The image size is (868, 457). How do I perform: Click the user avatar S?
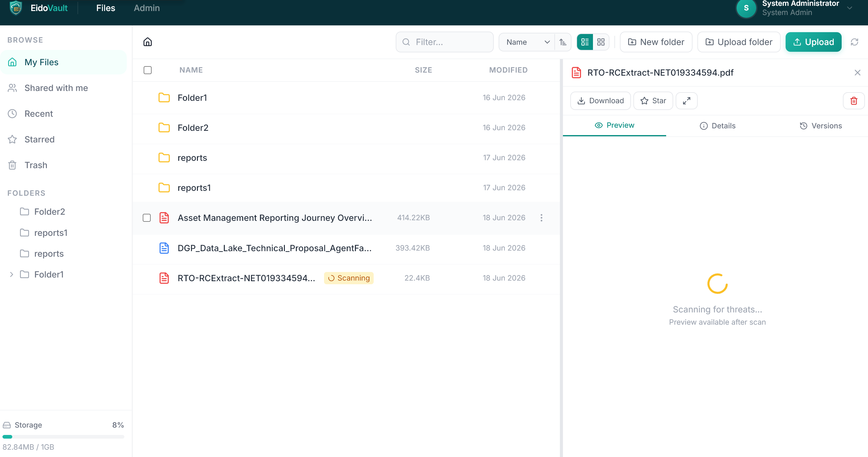point(746,8)
